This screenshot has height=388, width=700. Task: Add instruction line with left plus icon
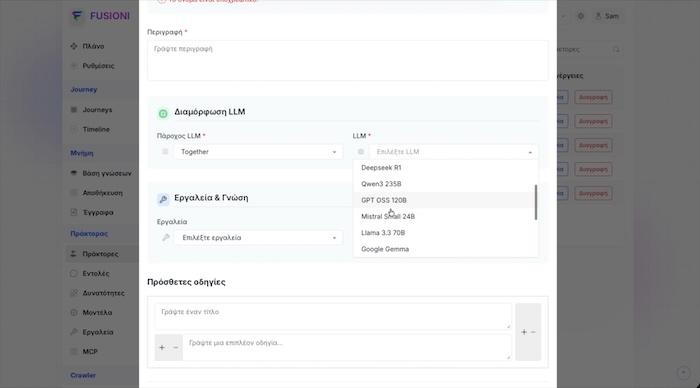tap(162, 347)
